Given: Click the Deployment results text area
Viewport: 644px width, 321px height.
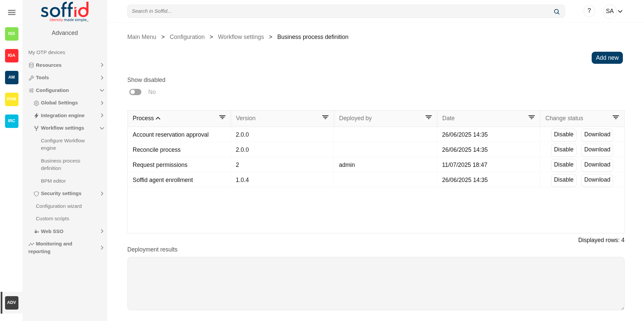Looking at the screenshot, I should (x=376, y=283).
